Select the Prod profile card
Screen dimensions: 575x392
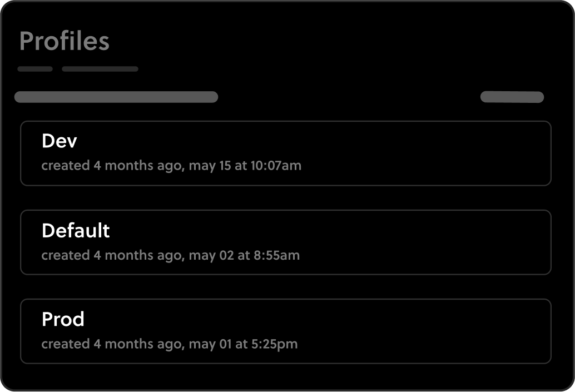tap(286, 331)
